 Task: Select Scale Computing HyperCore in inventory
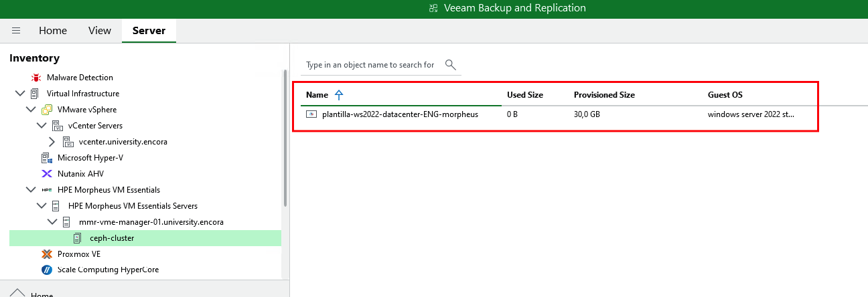108,270
